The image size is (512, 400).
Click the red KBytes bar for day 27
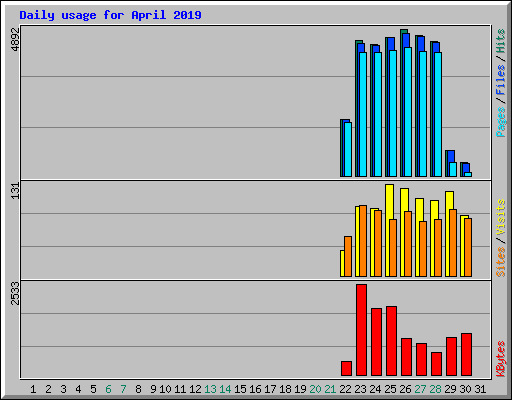(x=421, y=359)
